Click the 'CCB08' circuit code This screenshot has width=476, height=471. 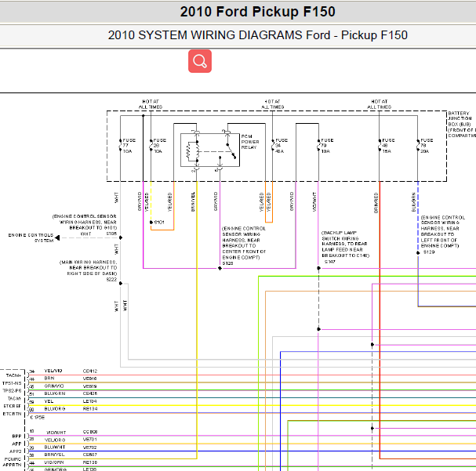click(x=90, y=432)
